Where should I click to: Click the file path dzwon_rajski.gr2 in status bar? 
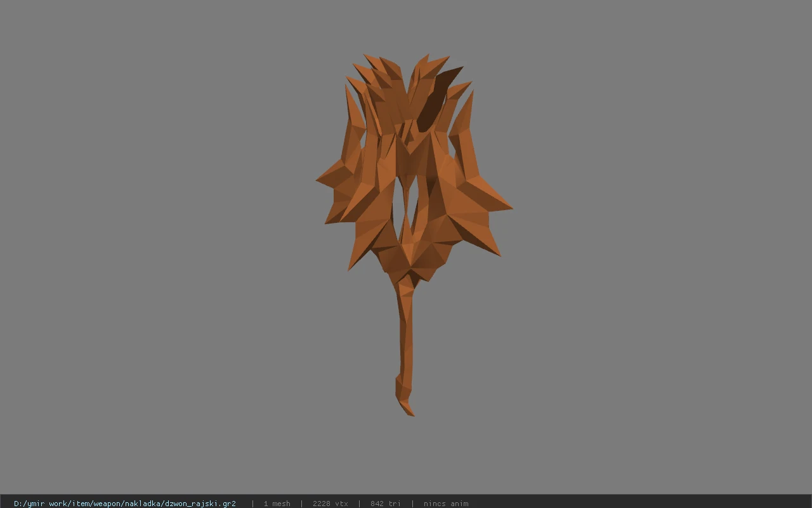pyautogui.click(x=125, y=504)
